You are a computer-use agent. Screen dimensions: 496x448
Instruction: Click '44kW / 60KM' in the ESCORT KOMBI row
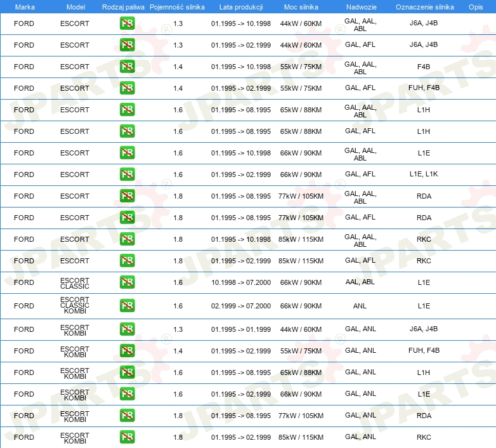pos(301,329)
